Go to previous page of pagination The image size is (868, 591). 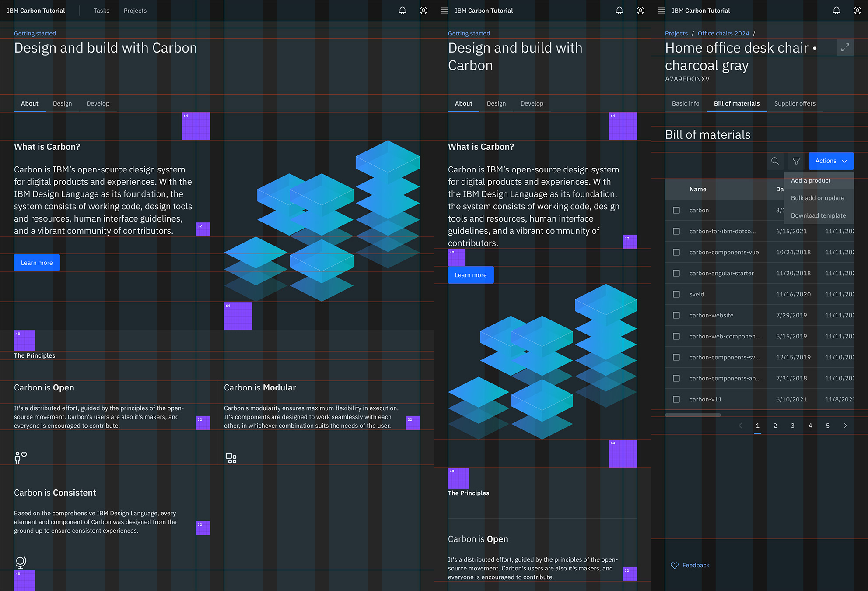(x=740, y=426)
